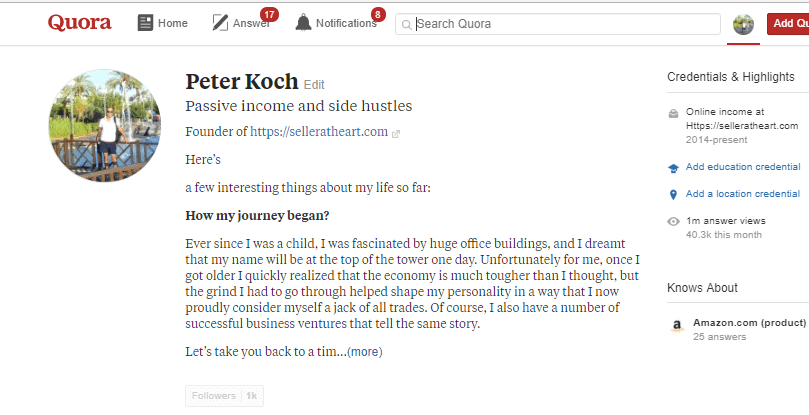
Task: Click Add education credential
Action: 743,167
